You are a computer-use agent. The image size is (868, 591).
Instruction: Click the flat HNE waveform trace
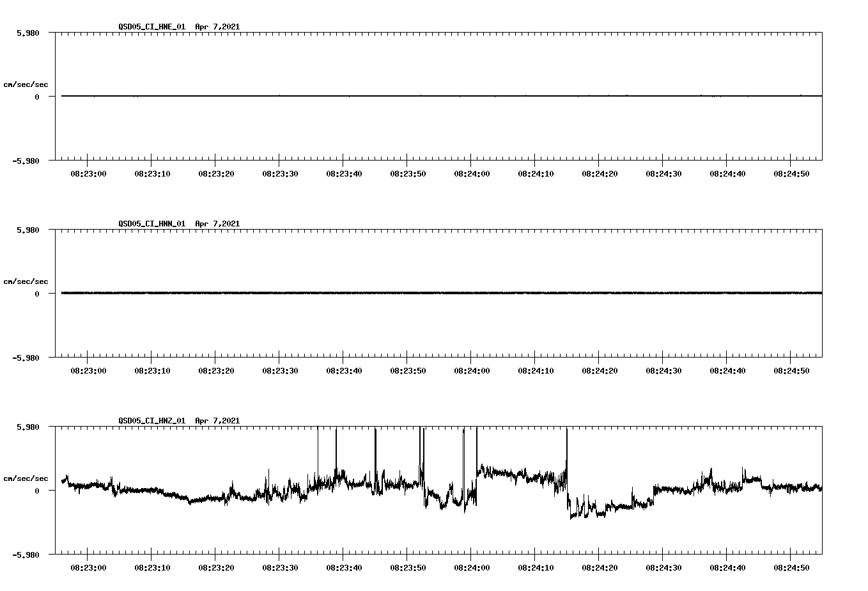384,97
